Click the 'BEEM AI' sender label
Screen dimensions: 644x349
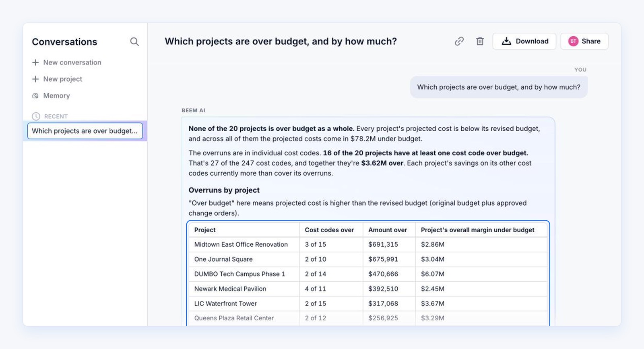193,110
